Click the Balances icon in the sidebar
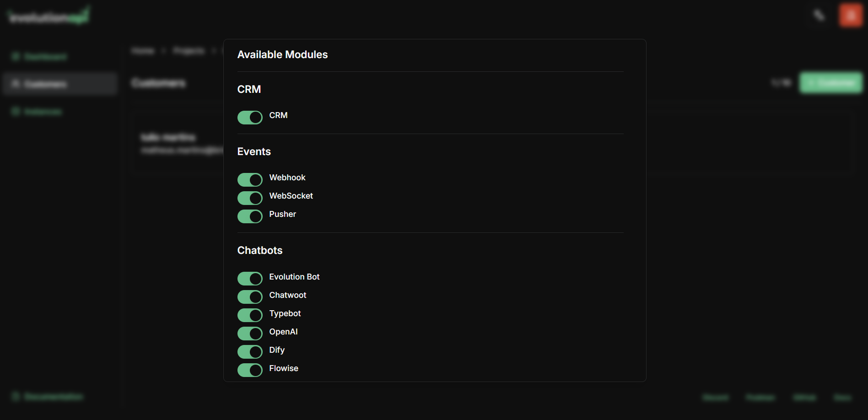The width and height of the screenshot is (868, 420). [15, 111]
